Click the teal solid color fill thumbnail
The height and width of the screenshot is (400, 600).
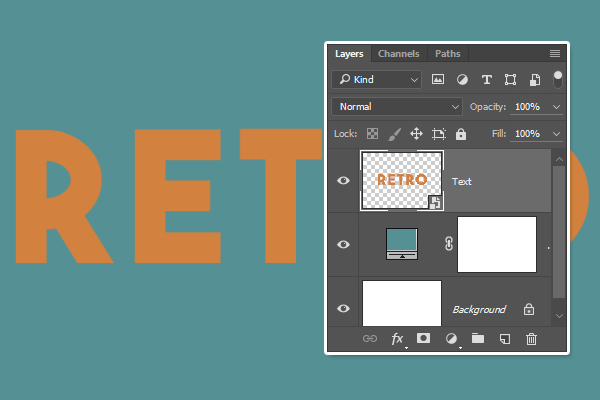(402, 244)
